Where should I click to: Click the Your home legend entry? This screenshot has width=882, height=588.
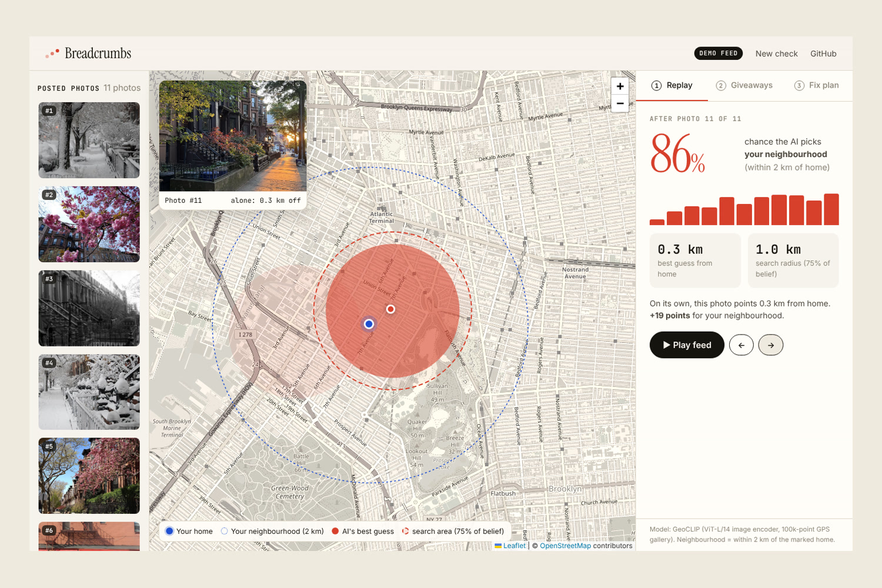pos(189,531)
